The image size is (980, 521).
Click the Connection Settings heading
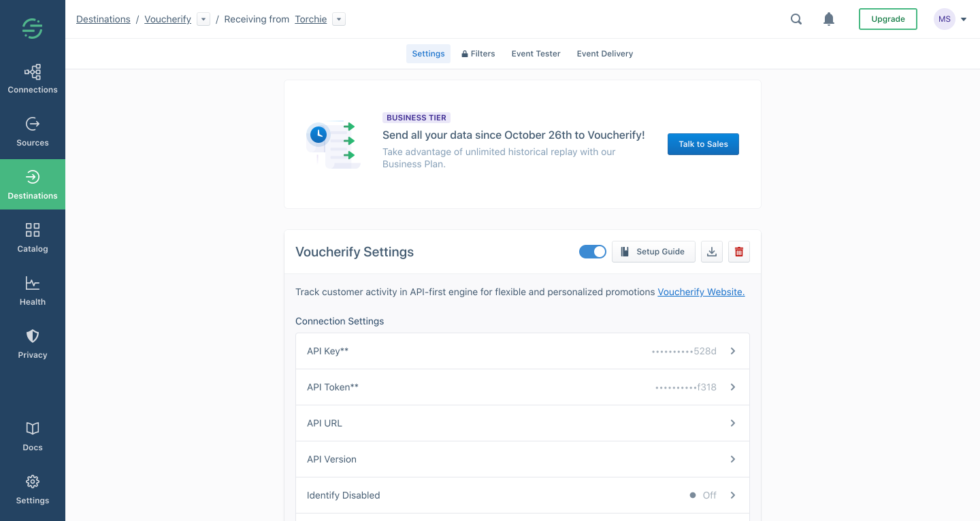point(340,321)
